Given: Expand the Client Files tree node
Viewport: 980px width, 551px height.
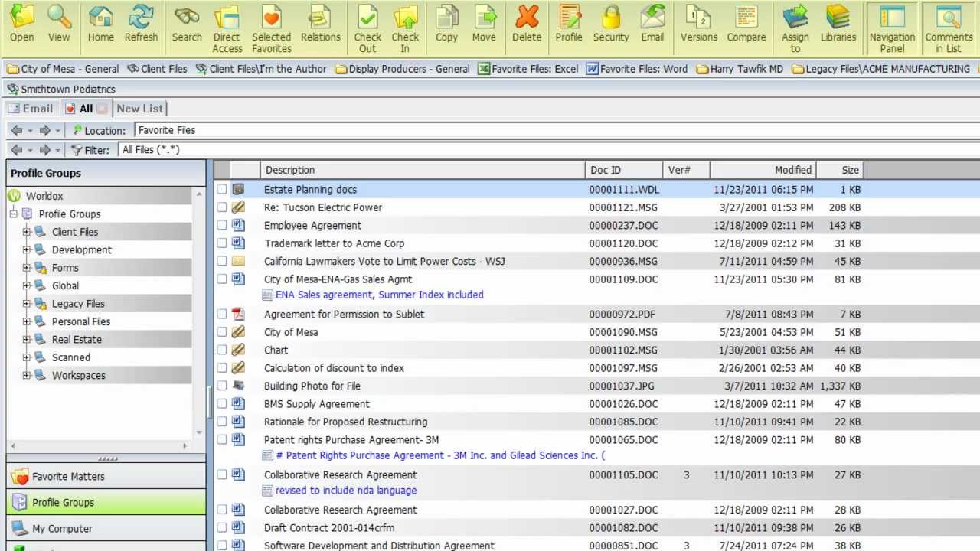Looking at the screenshot, I should coord(27,232).
